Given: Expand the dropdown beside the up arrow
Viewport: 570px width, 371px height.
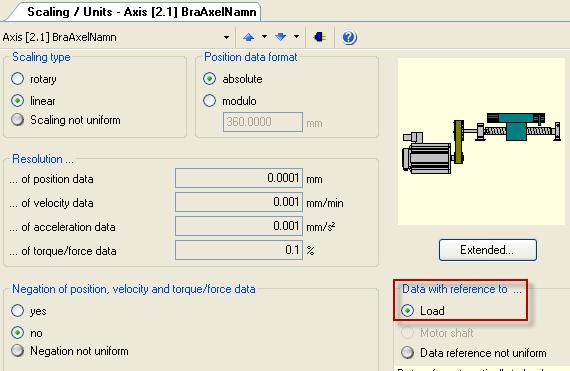Looking at the screenshot, I should tap(264, 37).
